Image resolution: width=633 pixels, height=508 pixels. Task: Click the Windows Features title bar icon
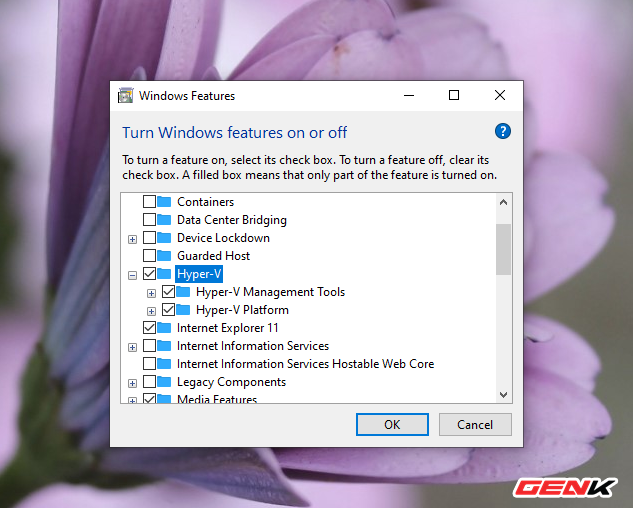tap(125, 96)
